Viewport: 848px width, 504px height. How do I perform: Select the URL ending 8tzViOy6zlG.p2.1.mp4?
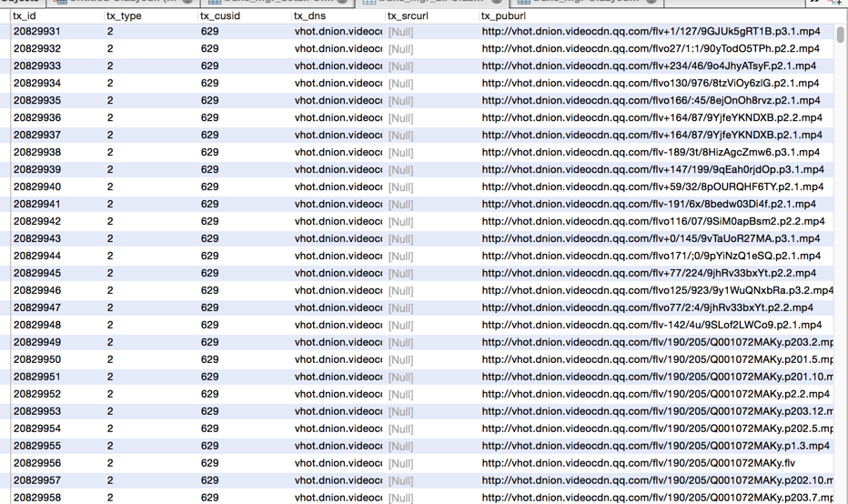[x=651, y=84]
